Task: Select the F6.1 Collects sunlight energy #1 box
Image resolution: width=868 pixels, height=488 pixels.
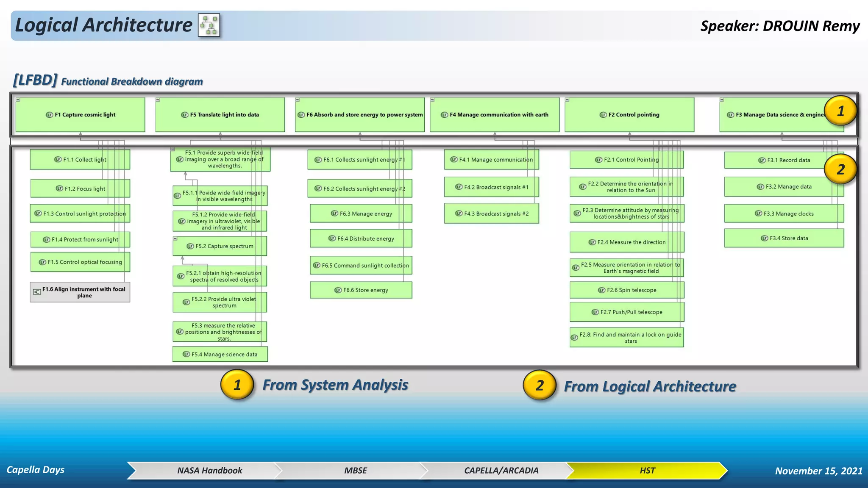Action: pos(360,160)
